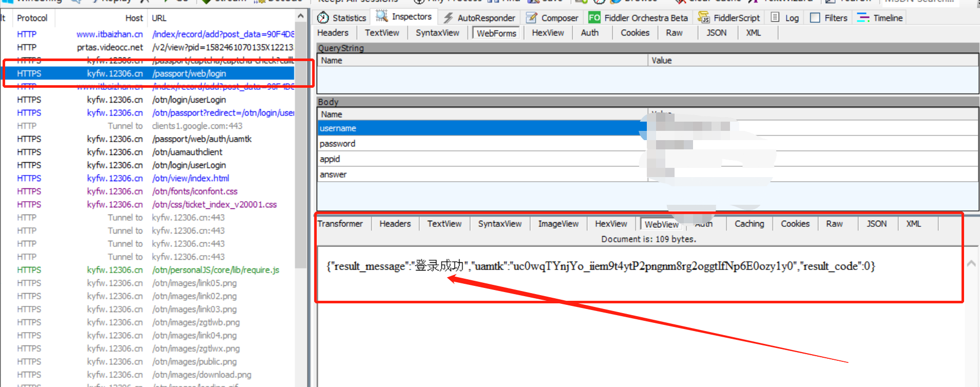Click the response view scroll-up arrow
Viewport: 980px width, 387px height.
[x=971, y=263]
